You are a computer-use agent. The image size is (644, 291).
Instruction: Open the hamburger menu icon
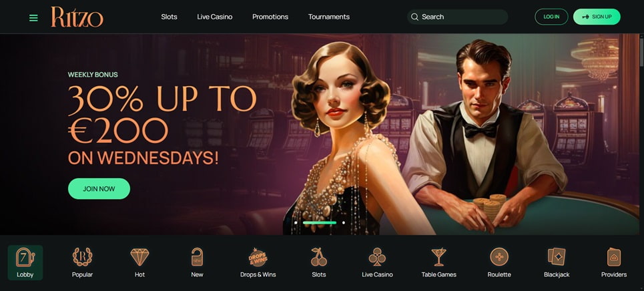pyautogui.click(x=33, y=17)
